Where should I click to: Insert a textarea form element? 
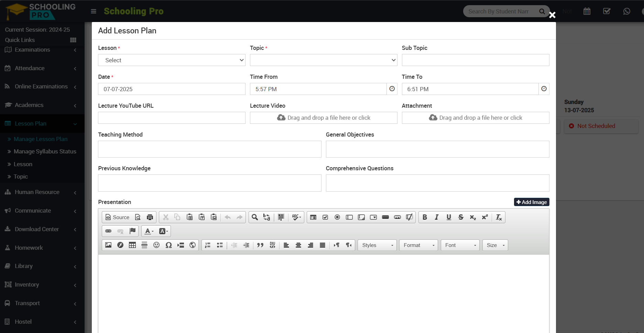[361, 217]
